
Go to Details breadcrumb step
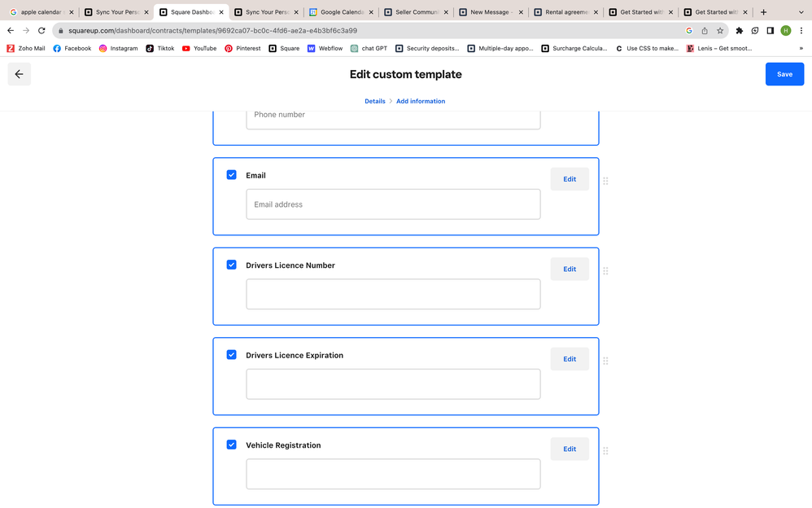click(x=374, y=101)
